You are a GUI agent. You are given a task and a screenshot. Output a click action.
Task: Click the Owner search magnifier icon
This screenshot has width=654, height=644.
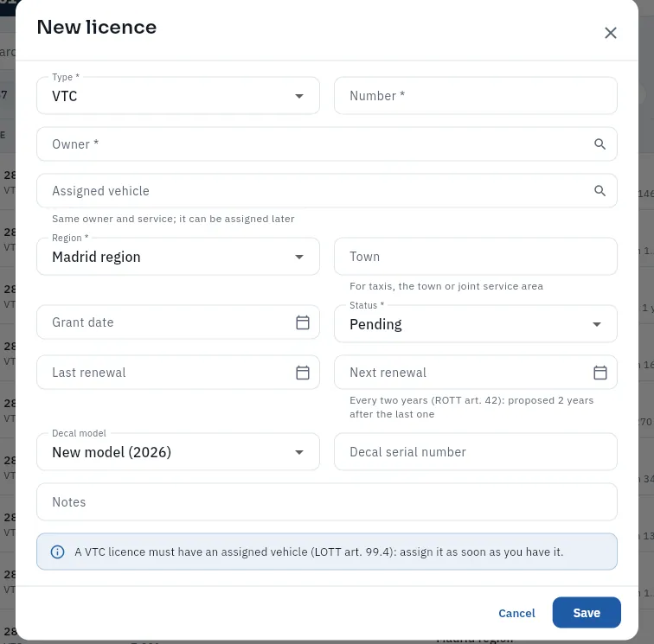(599, 144)
